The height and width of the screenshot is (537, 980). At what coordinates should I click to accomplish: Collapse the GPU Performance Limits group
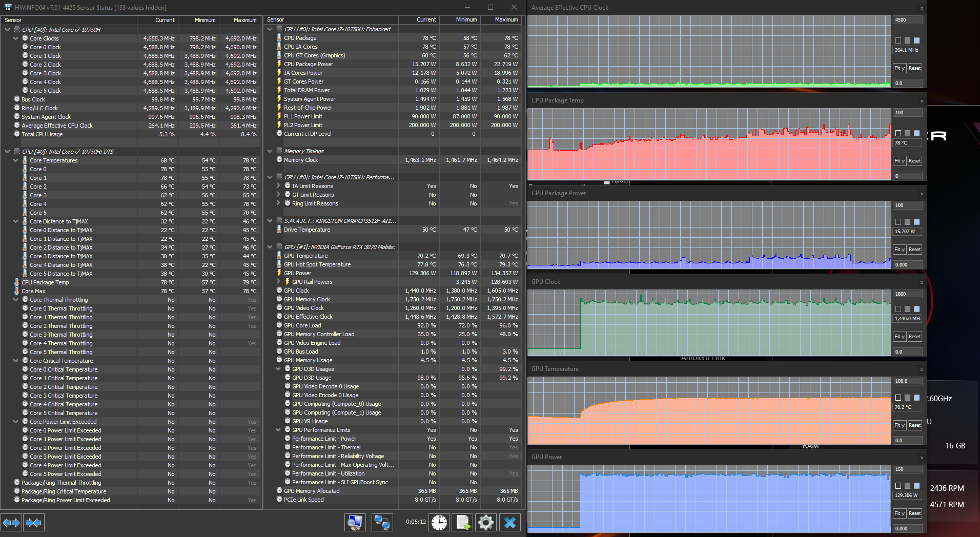click(x=278, y=430)
